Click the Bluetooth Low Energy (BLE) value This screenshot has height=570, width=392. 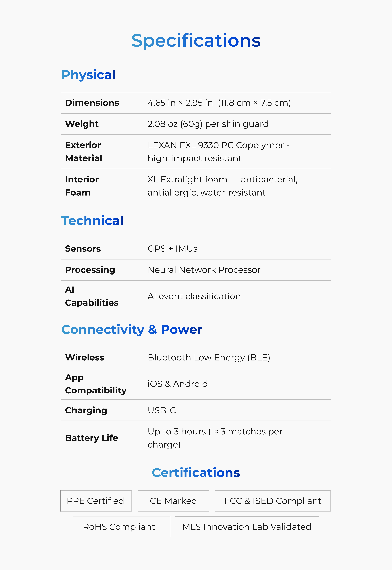[209, 358]
